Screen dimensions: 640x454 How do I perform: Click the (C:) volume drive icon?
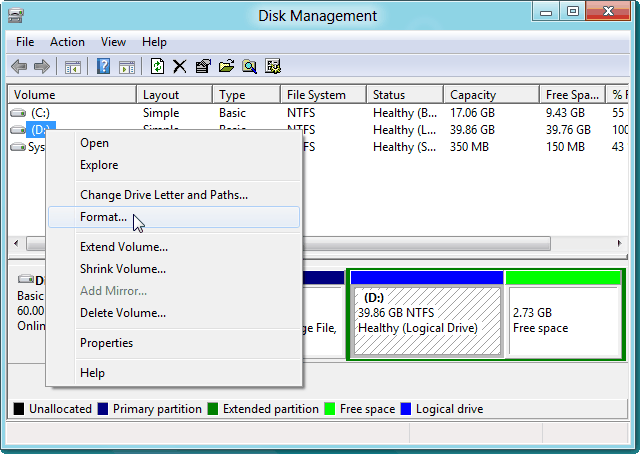coord(18,113)
